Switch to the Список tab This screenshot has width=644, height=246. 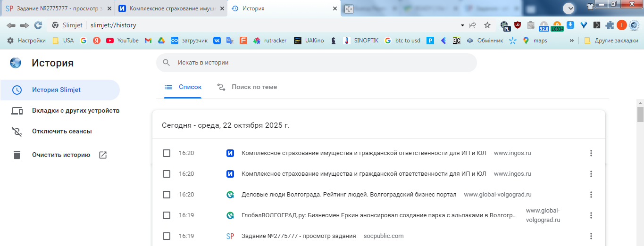[183, 87]
